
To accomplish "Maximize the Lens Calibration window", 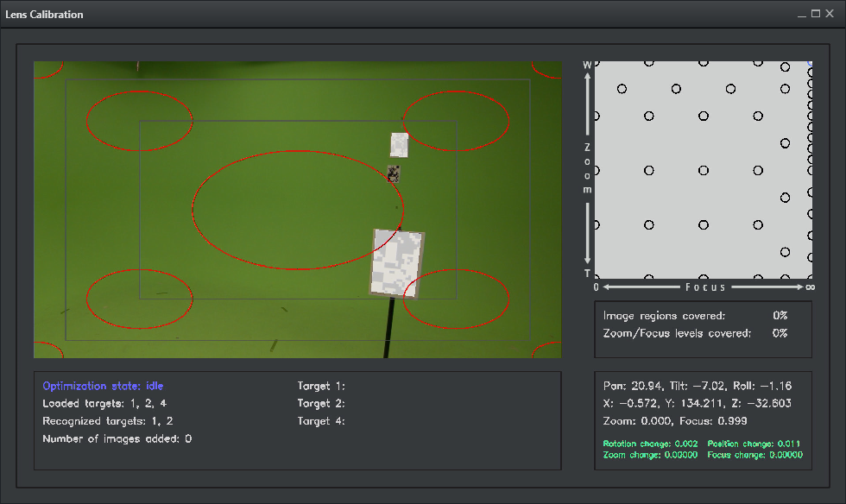I will point(815,14).
